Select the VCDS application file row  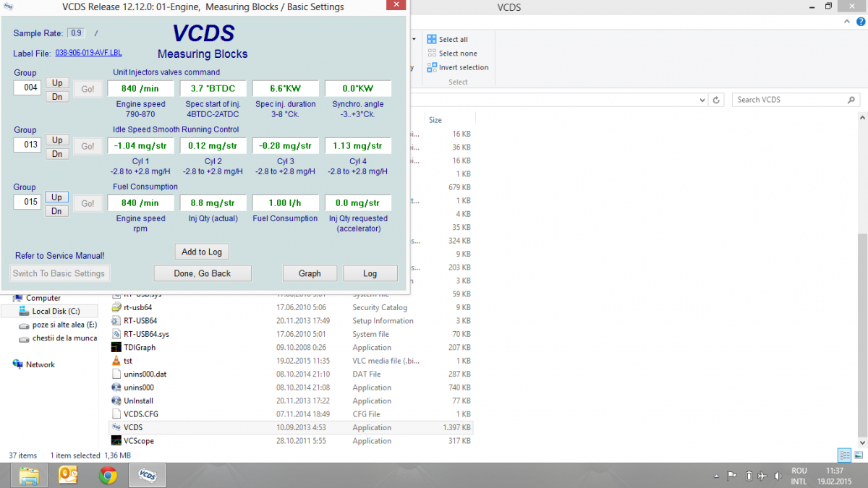coord(292,427)
